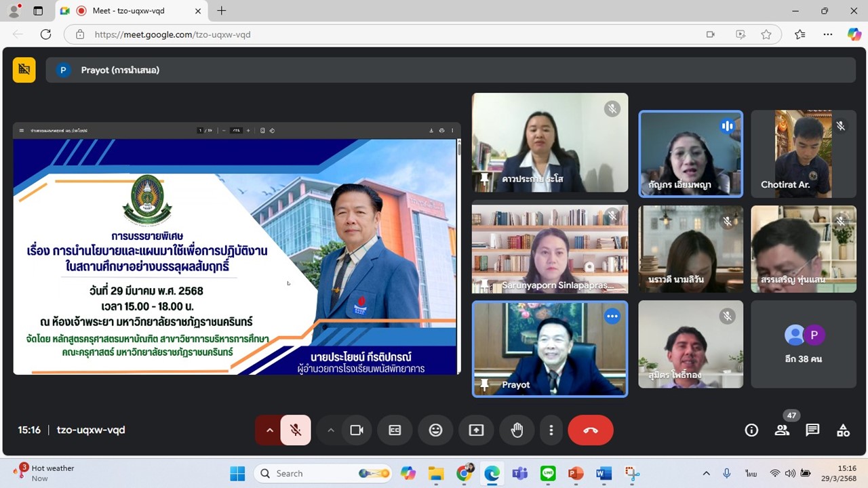The height and width of the screenshot is (488, 868).
Task: Open LINE app from the taskbar
Action: click(x=548, y=473)
